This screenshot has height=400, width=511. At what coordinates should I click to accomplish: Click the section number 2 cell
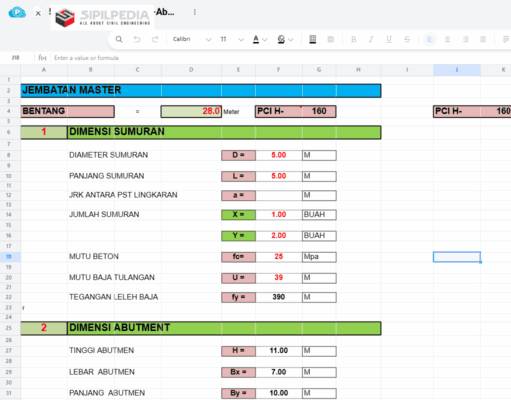point(44,328)
